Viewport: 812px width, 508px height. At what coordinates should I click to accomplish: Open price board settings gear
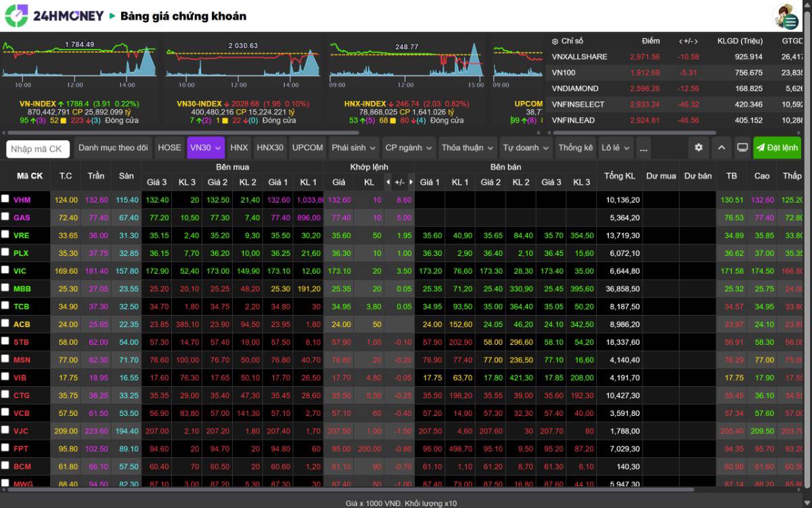[698, 148]
